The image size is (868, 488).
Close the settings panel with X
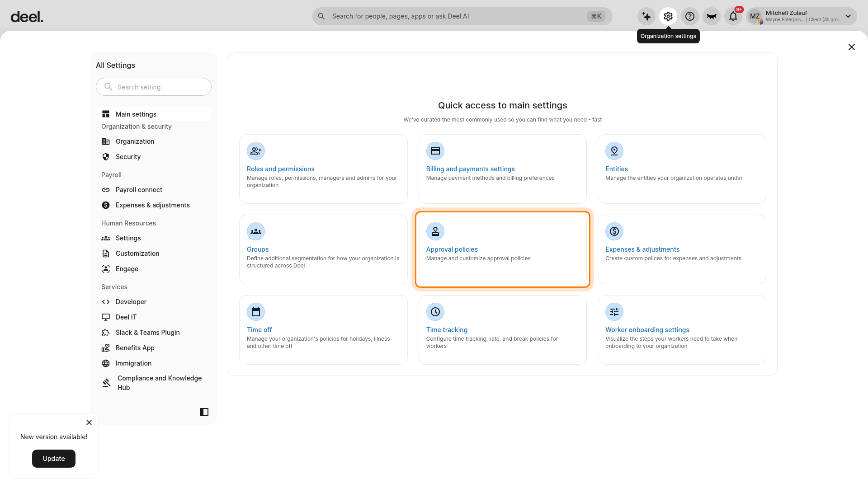click(x=852, y=47)
